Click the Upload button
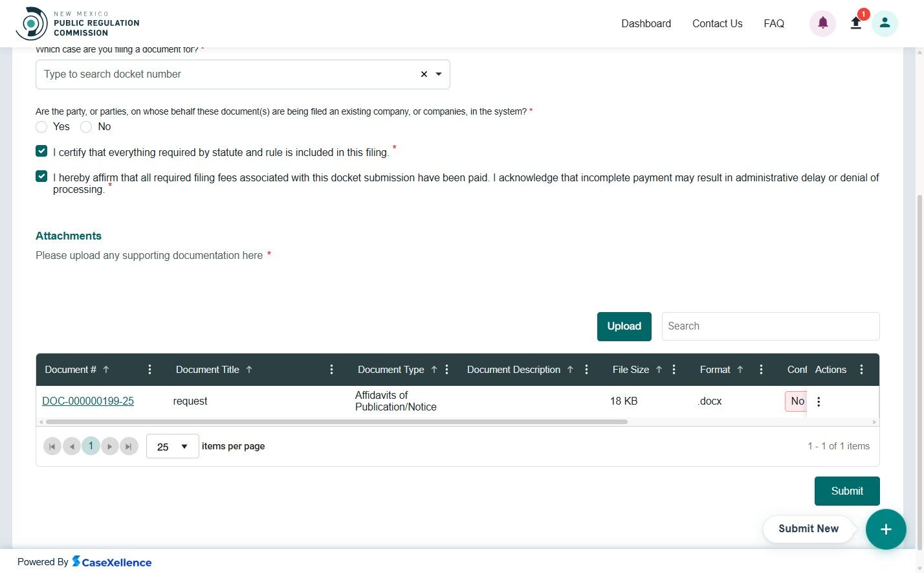This screenshot has width=924, height=573. [624, 326]
